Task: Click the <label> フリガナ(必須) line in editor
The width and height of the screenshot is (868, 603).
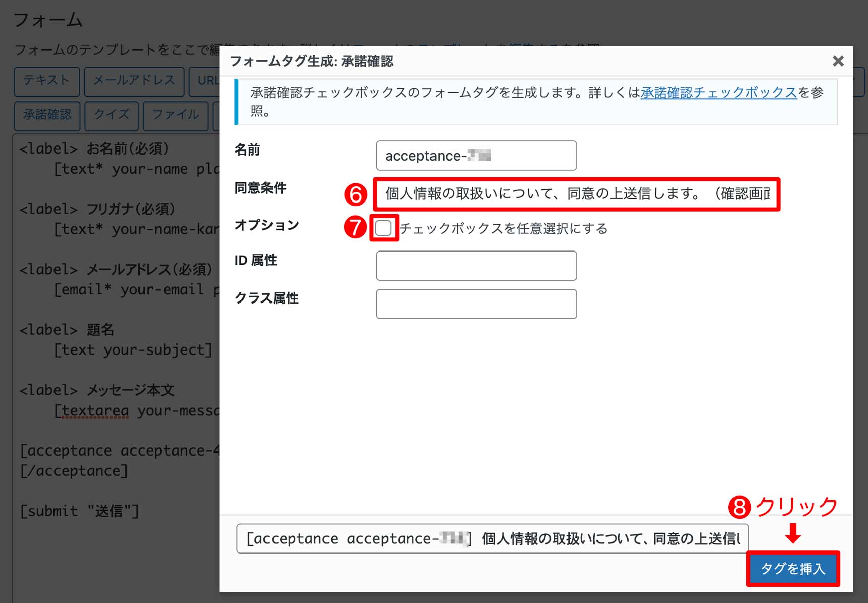Action: (97, 209)
